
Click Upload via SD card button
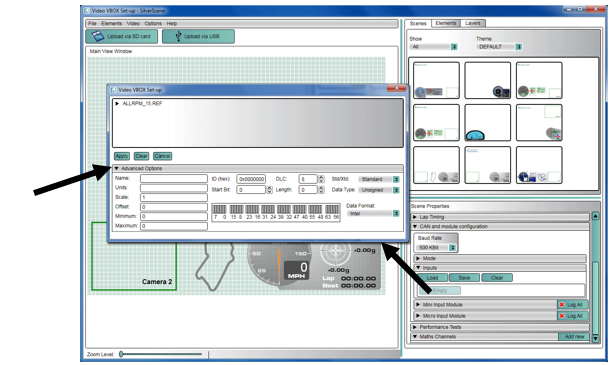pyautogui.click(x=121, y=36)
